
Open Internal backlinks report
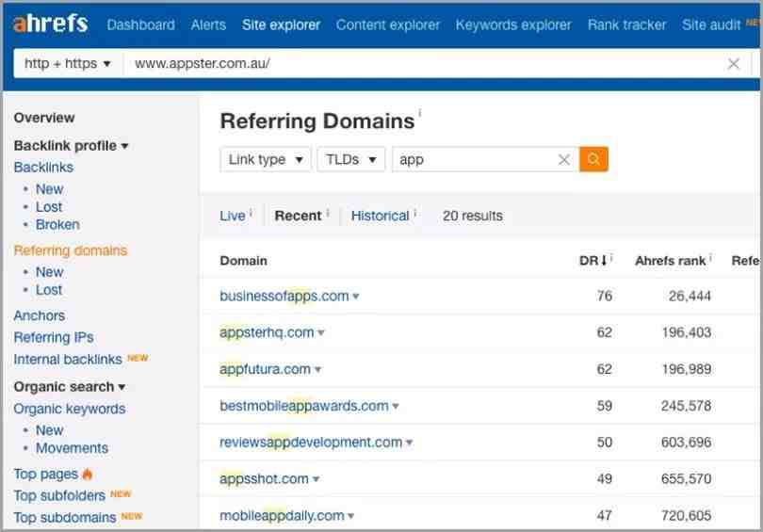68,360
